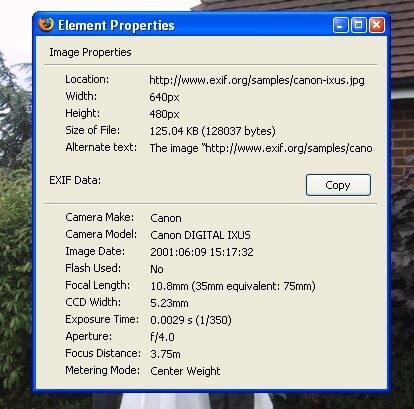
Task: Select the Image Date value
Action: tap(202, 252)
